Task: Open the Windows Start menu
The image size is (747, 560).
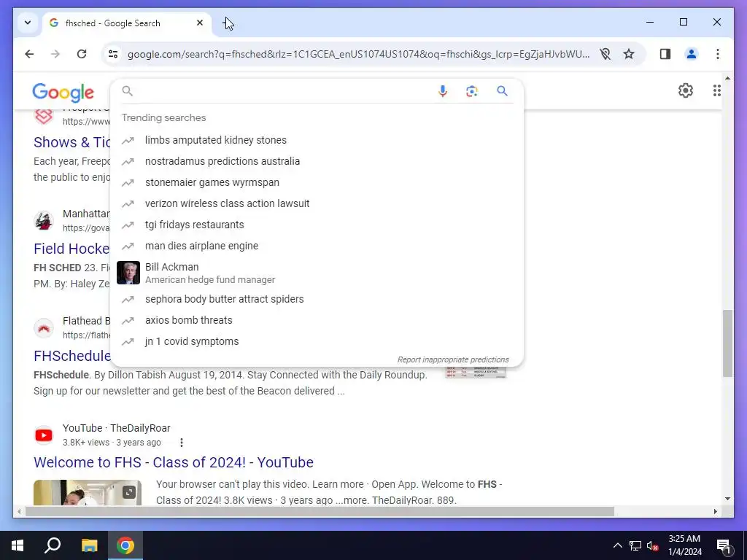Action: coord(18,545)
